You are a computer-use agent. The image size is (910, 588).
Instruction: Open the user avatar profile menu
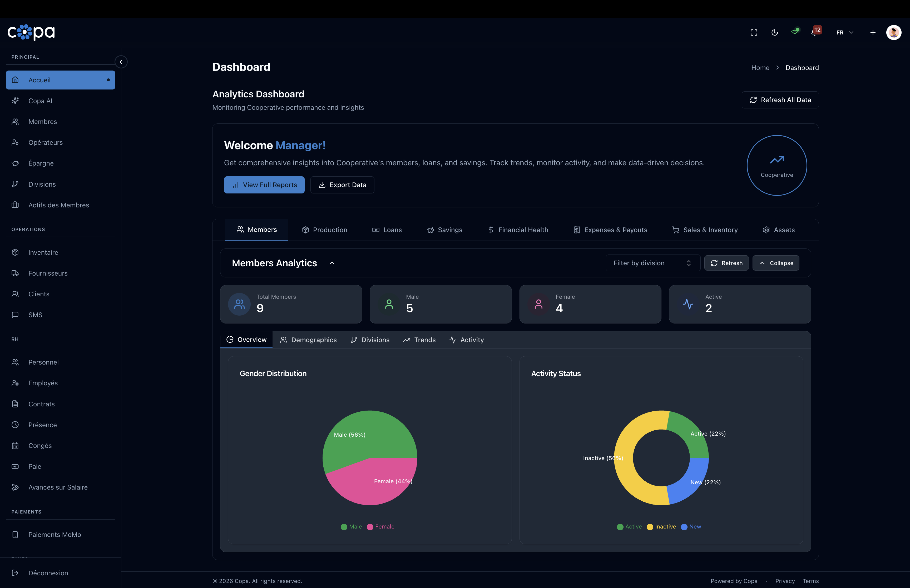click(x=894, y=32)
